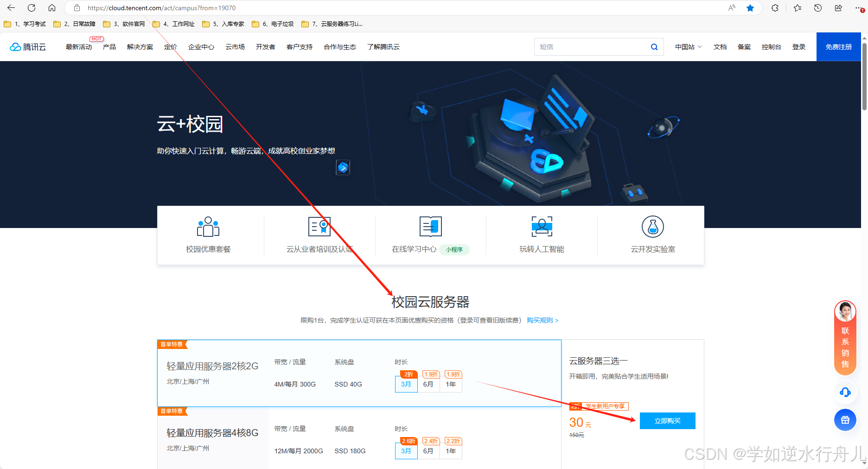Open the favorites list icon
This screenshot has height=469, width=868.
(x=798, y=8)
